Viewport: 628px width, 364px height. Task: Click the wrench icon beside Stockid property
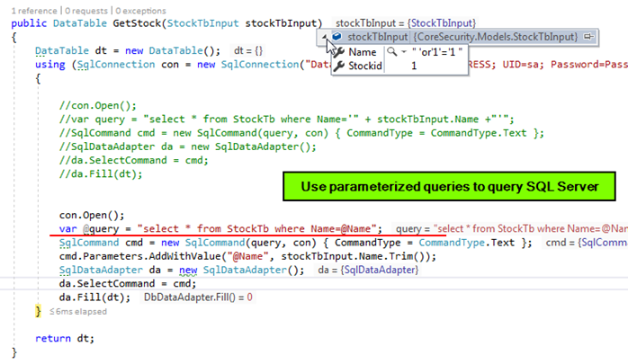pos(339,66)
